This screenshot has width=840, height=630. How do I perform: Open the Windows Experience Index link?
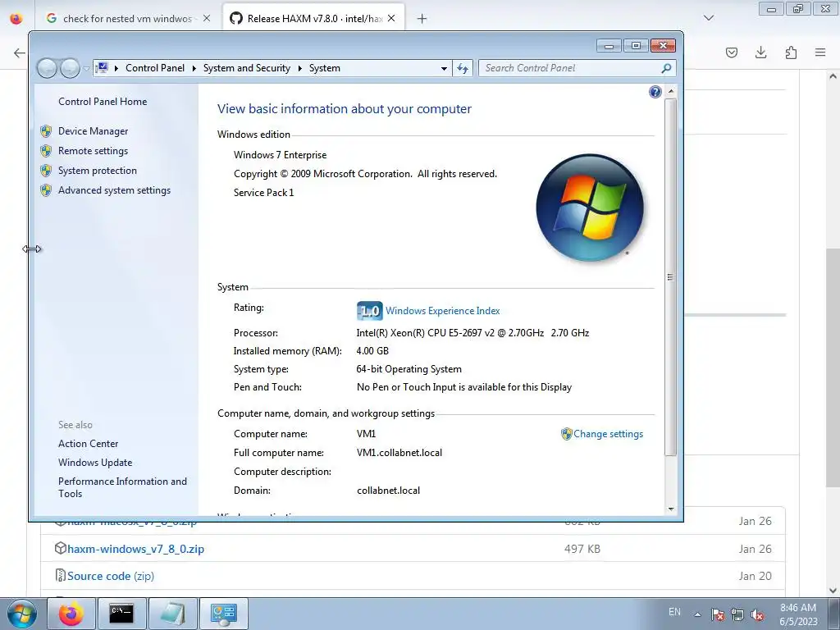point(442,311)
